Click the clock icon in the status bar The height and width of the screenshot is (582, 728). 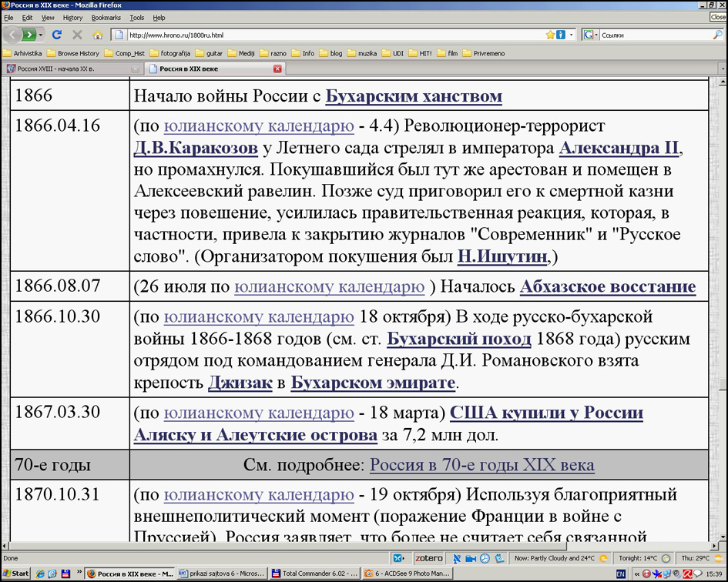pyautogui.click(x=485, y=558)
